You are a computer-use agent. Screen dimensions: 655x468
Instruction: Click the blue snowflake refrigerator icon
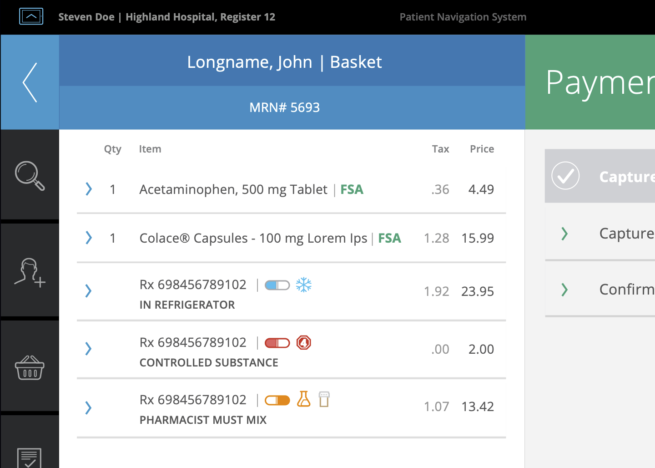coord(304,285)
